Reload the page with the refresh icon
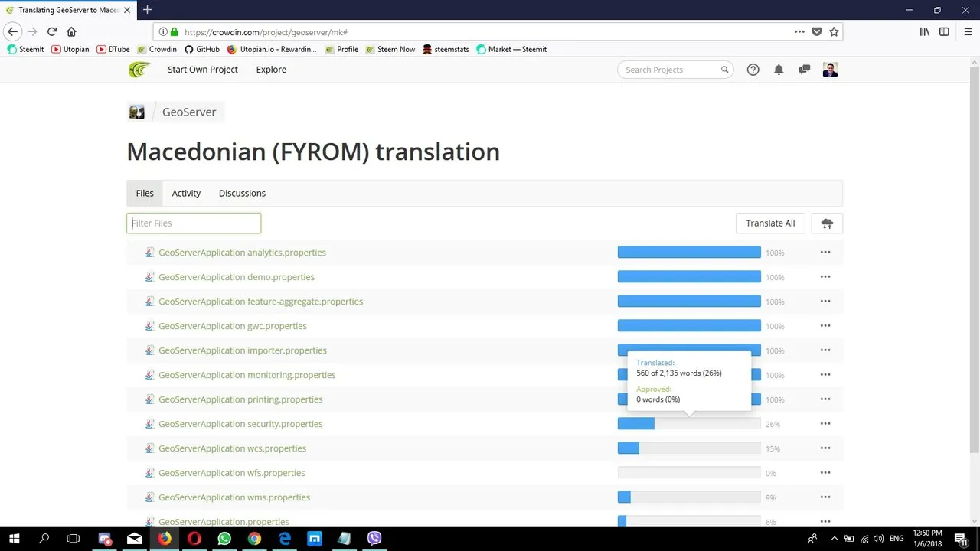This screenshot has height=551, width=980. pyautogui.click(x=52, y=31)
